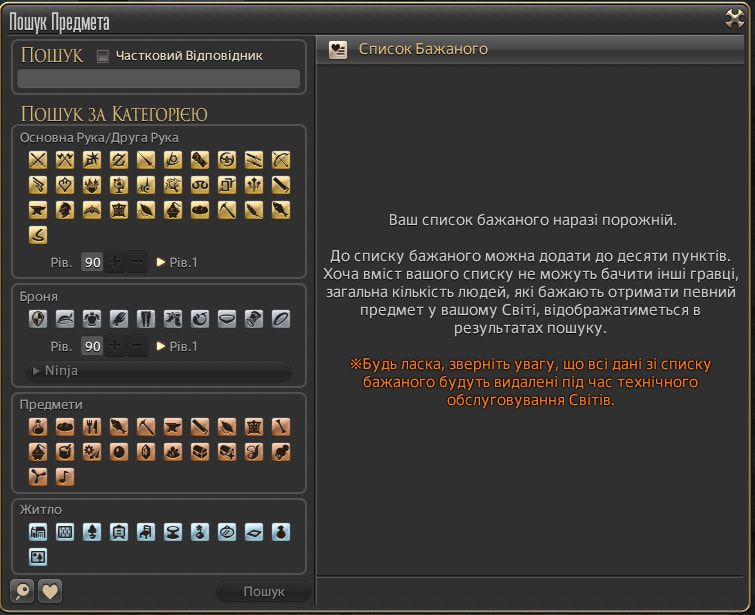This screenshot has height=615, width=755.
Task: Select the crystal item category
Action: pos(146,452)
